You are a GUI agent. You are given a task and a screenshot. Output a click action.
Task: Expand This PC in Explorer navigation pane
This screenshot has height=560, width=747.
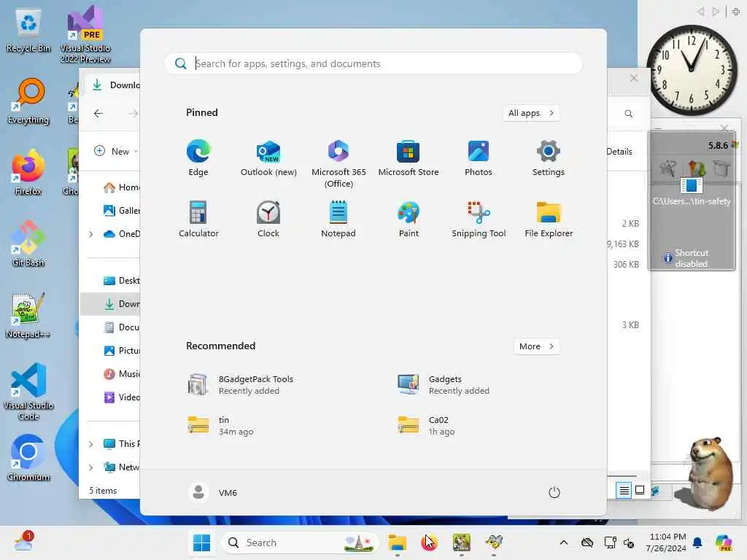(90, 444)
